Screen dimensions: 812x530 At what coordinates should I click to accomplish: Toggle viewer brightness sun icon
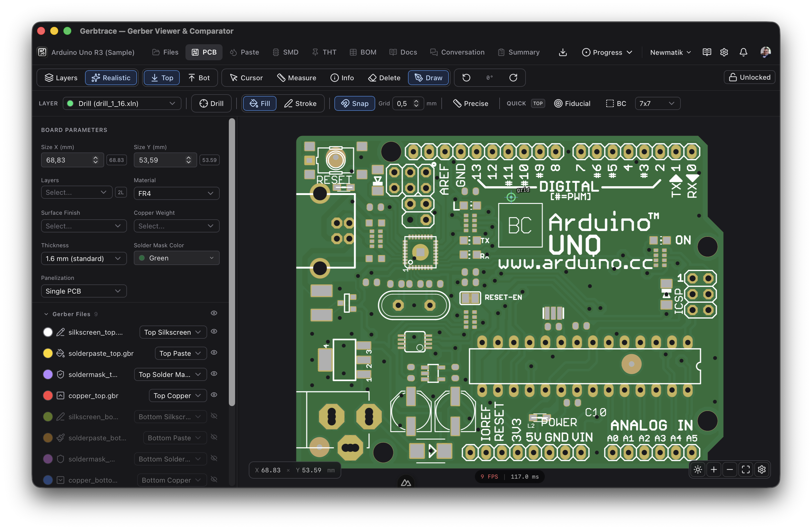(x=698, y=469)
